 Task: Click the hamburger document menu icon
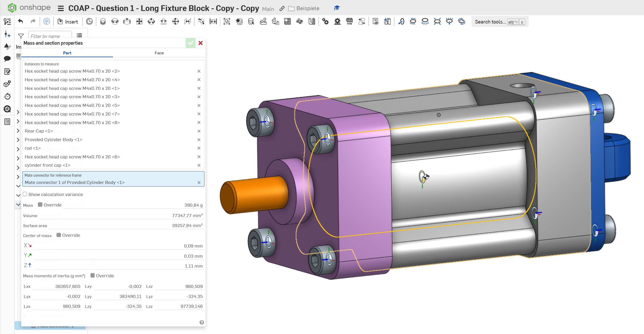pos(61,8)
